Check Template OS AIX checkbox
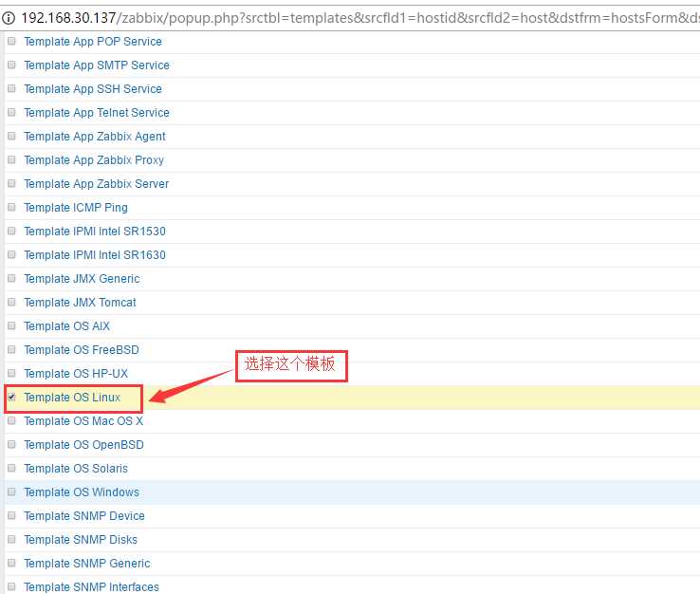Screen dimensions: 700x594 (x=11, y=325)
